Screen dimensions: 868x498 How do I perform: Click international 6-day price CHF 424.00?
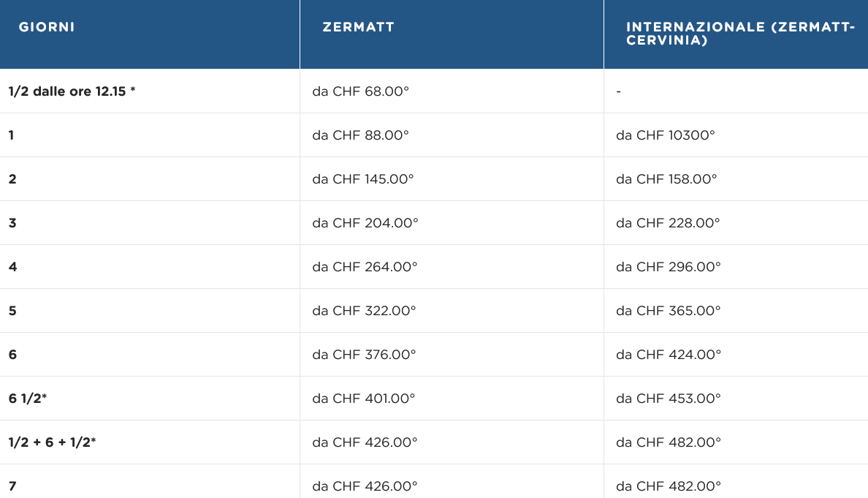click(669, 355)
